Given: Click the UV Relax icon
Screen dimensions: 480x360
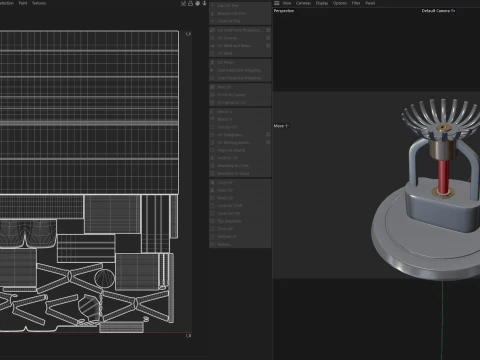Looking at the screenshot, I should click(212, 62).
